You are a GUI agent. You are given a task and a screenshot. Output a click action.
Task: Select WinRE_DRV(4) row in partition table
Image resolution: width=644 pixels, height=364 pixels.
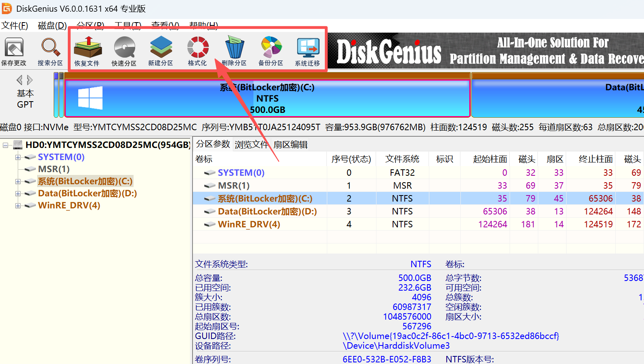pos(418,224)
